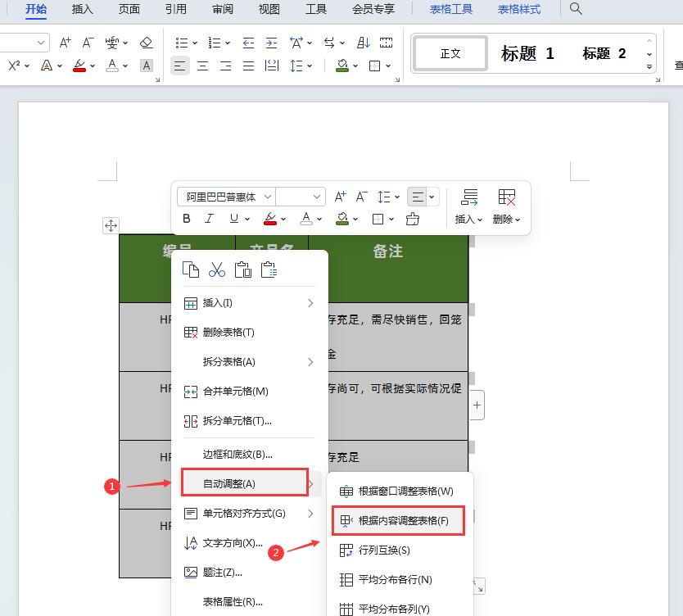Choose 根据窗口调整表格(W) option

click(x=398, y=491)
